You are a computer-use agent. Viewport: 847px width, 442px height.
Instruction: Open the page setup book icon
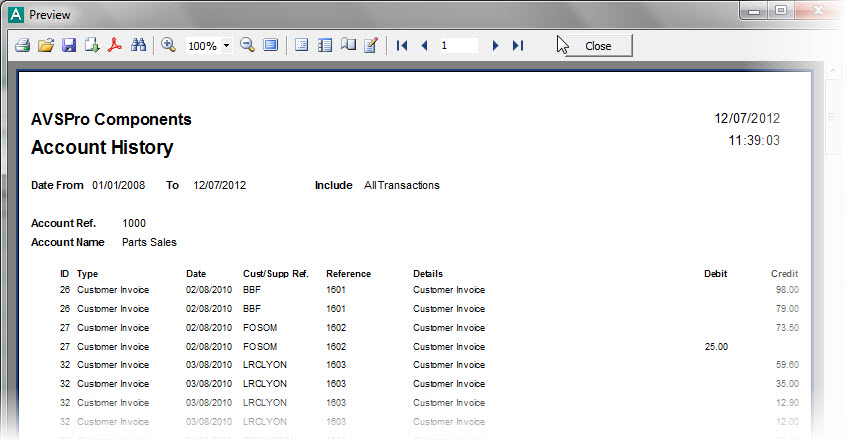pyautogui.click(x=348, y=46)
